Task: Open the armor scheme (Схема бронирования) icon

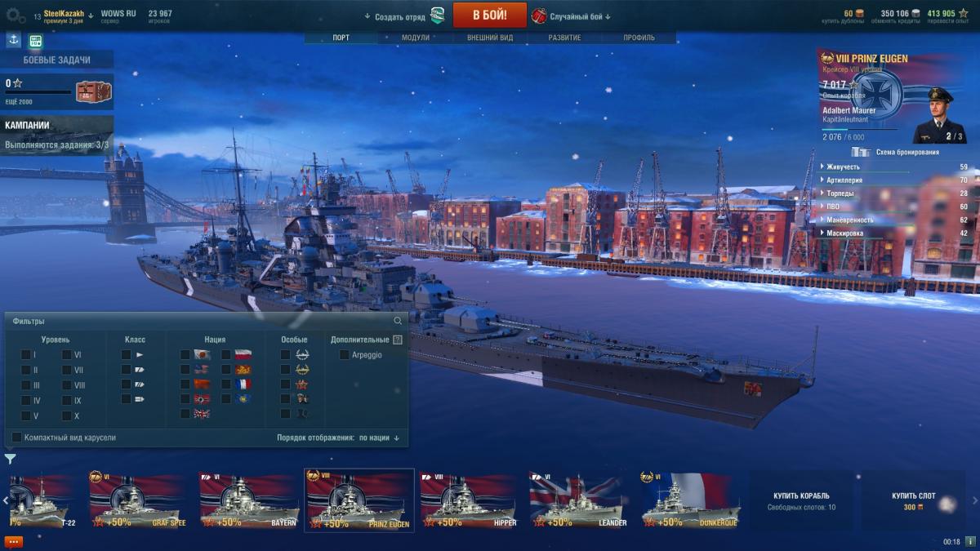Action: (x=860, y=152)
